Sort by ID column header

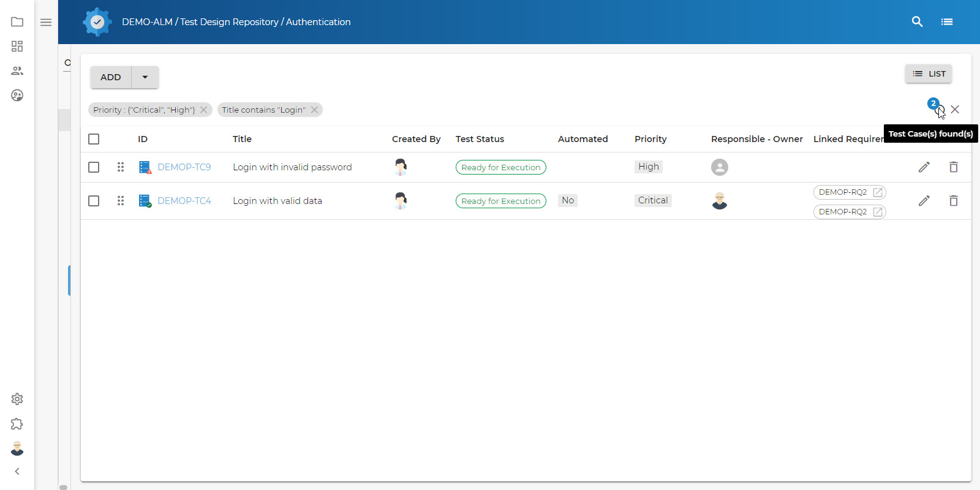point(143,139)
